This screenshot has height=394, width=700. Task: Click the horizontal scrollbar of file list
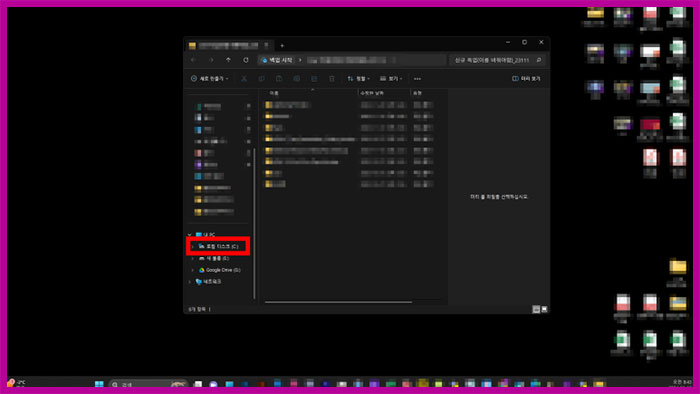coord(338,302)
